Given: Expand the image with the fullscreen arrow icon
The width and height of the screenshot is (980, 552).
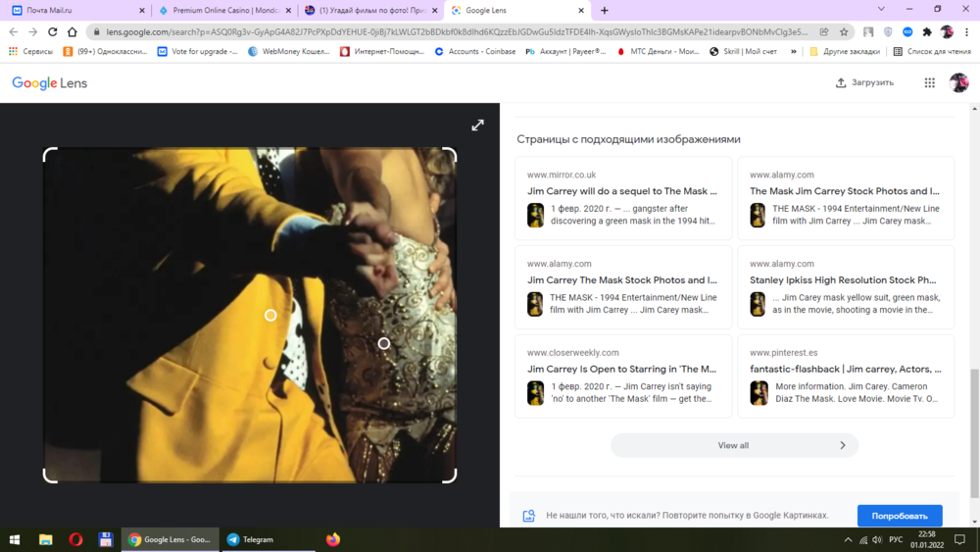Looking at the screenshot, I should tap(477, 125).
